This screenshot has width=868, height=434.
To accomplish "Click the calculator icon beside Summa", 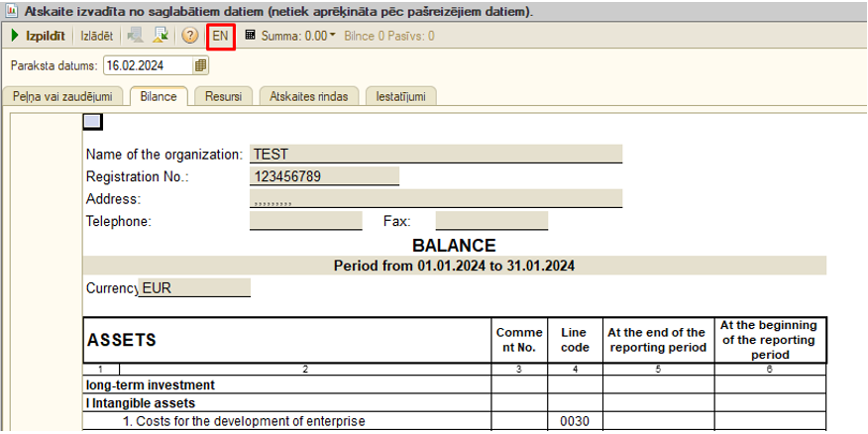I will click(x=250, y=36).
